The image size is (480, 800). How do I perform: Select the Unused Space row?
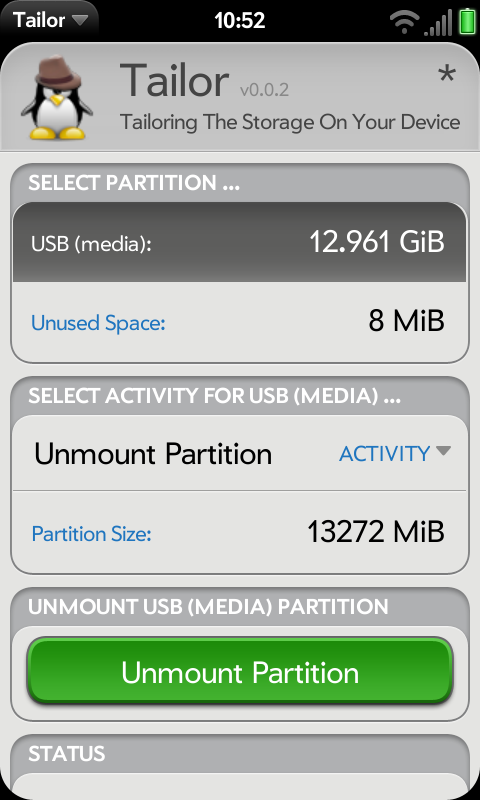(x=239, y=322)
